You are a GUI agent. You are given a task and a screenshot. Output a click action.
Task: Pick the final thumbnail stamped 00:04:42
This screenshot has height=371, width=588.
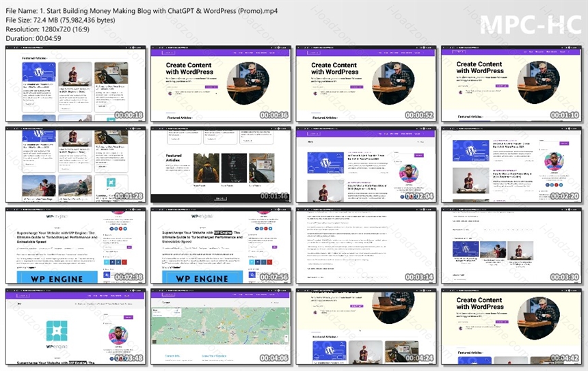pos(511,327)
